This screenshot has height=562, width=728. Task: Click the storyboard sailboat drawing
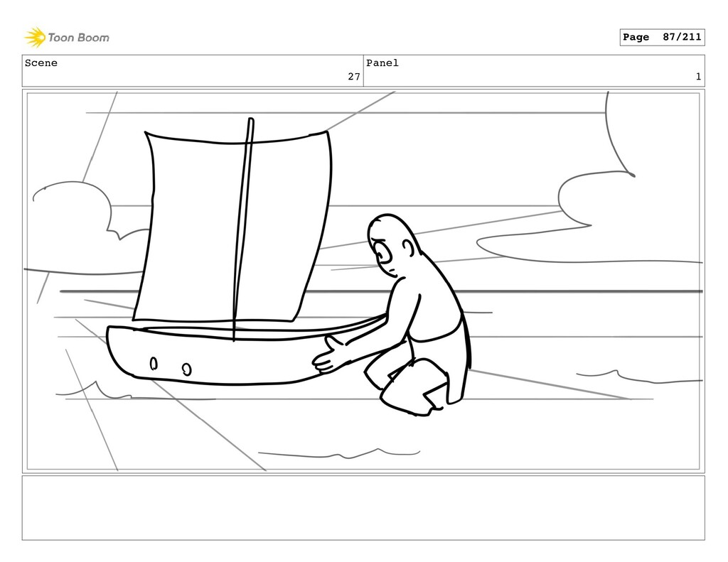(246, 253)
